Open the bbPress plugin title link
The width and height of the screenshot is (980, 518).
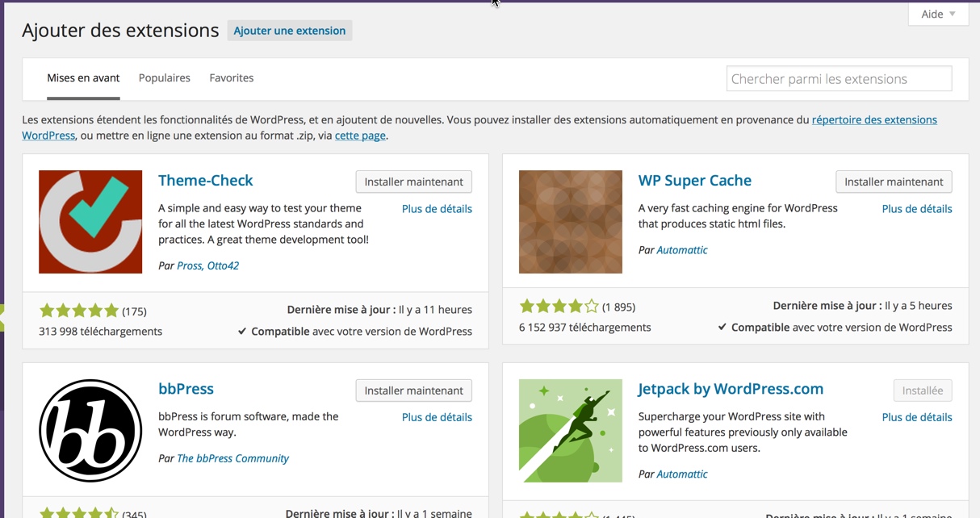[186, 389]
